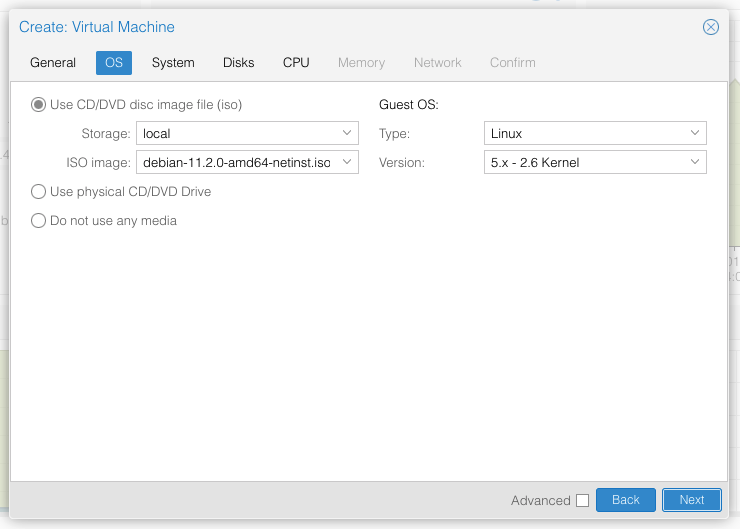Viewport: 740px width, 529px height.
Task: Click the ISO image field with debian
Action: click(x=235, y=162)
